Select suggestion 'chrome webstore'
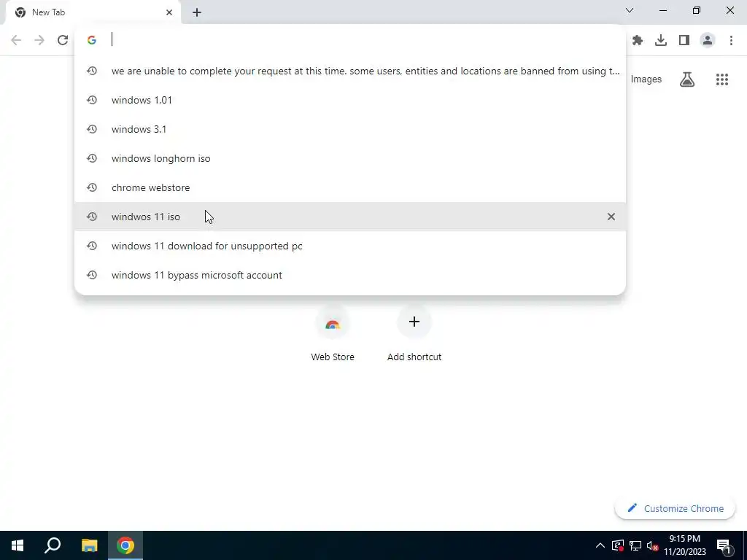Viewport: 747px width, 560px height. pyautogui.click(x=350, y=187)
